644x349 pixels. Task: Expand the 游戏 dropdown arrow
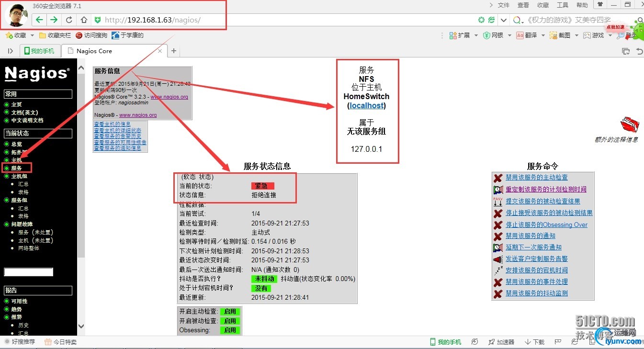pos(610,35)
